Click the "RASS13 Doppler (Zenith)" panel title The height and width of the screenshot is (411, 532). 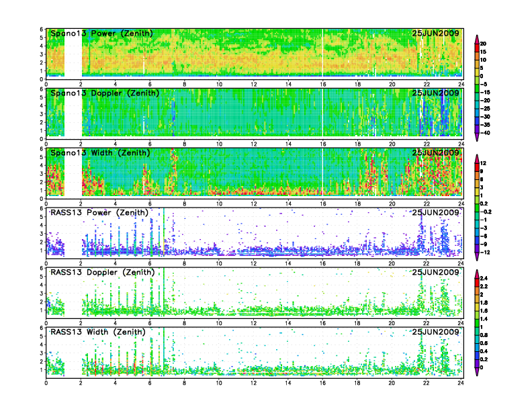tap(103, 272)
